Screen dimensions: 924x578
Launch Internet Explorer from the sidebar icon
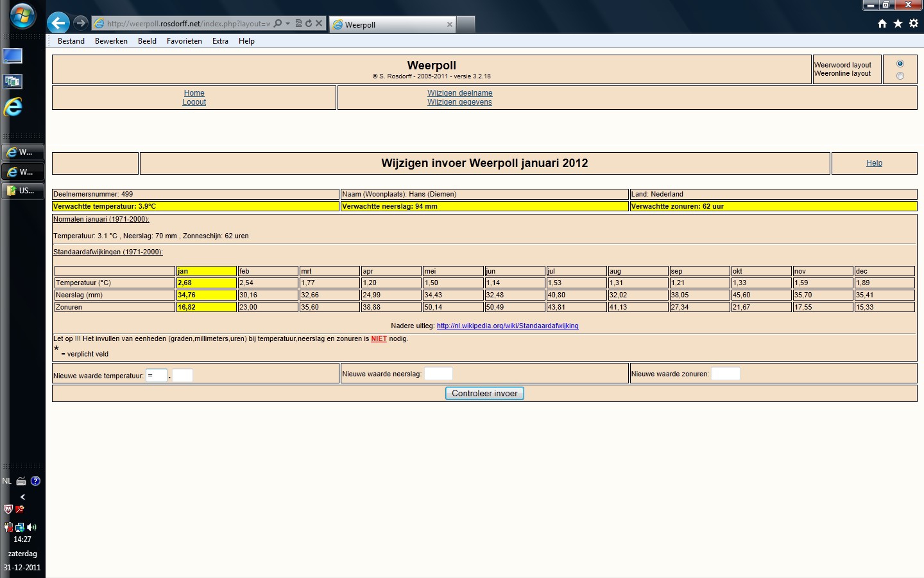coord(13,107)
